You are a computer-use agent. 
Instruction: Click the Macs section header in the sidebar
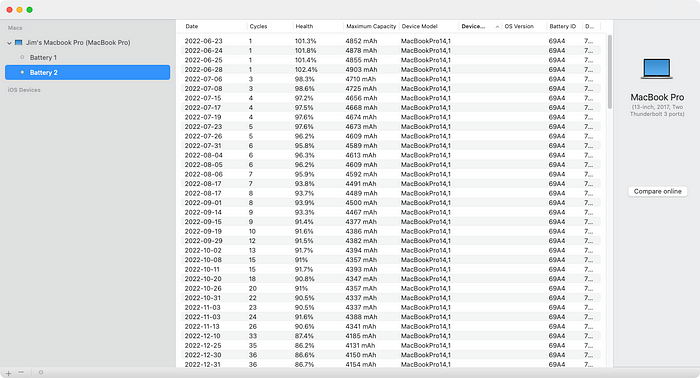tap(15, 28)
